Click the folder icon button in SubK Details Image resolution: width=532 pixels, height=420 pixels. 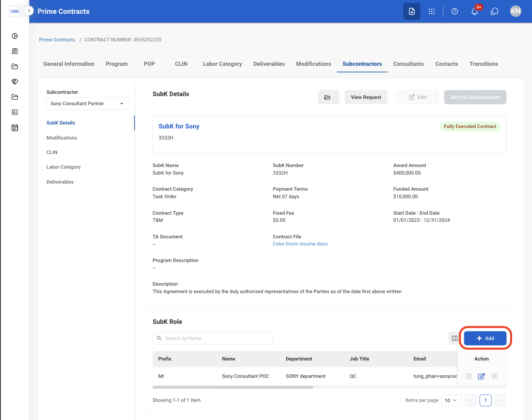pos(328,97)
